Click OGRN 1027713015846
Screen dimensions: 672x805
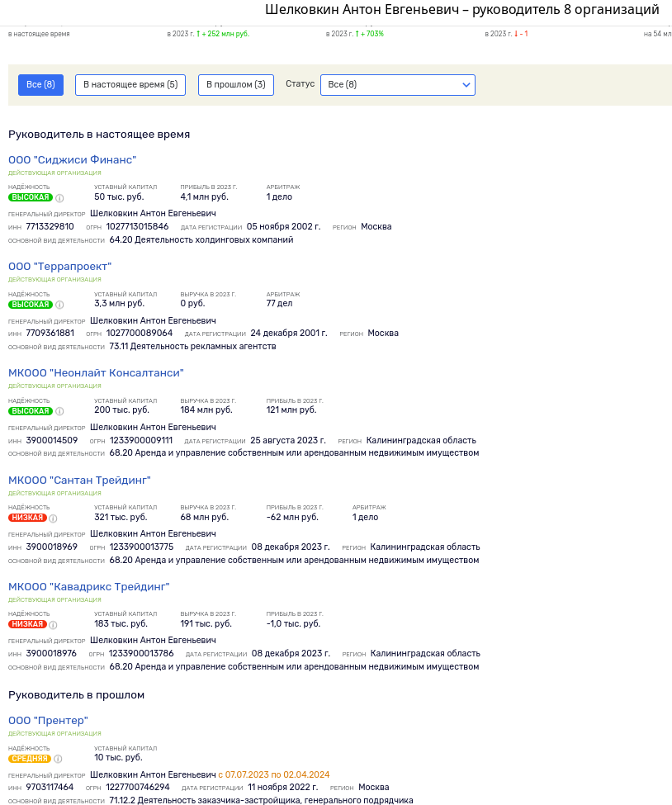(137, 226)
